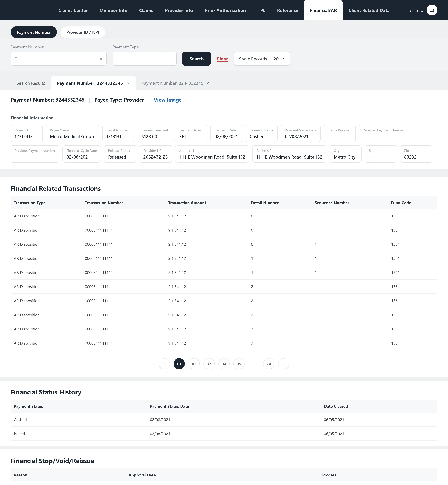Select current page 01 in pagination
This screenshot has width=448, height=485.
pyautogui.click(x=179, y=364)
